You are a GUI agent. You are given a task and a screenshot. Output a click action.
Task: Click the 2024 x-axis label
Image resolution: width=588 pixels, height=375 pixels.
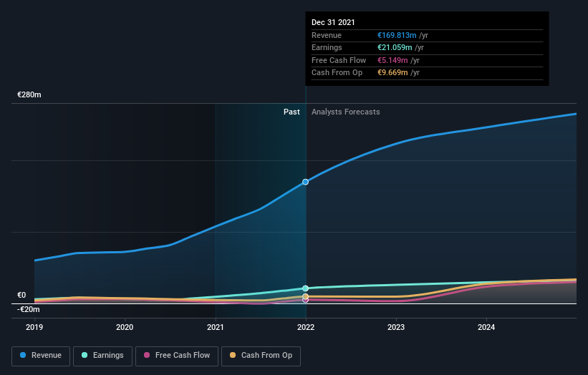click(486, 328)
